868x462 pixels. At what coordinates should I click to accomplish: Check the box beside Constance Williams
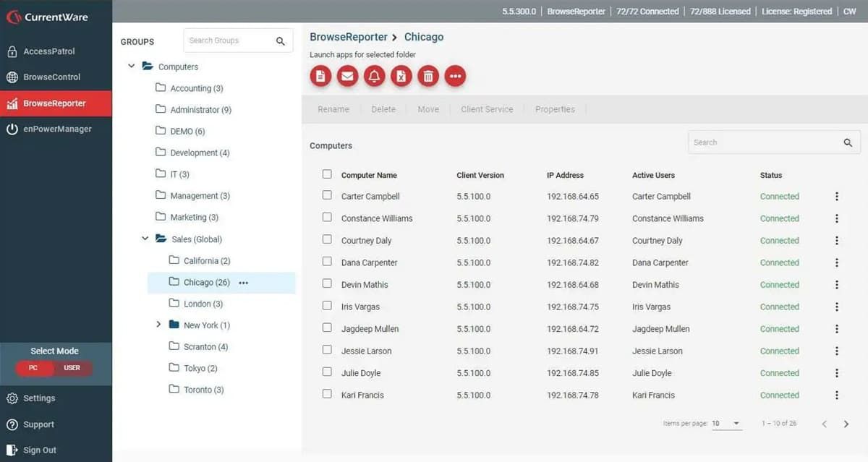click(x=327, y=218)
